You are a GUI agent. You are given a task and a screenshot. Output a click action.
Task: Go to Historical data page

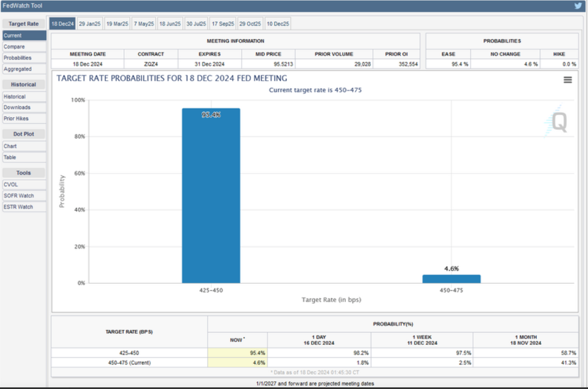pyautogui.click(x=24, y=97)
